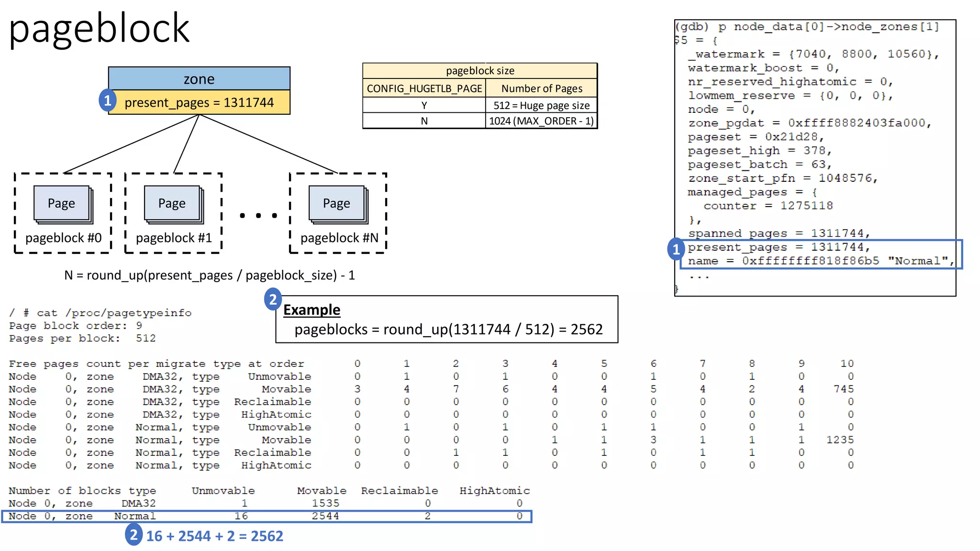Click the pageblock size table header
The width and height of the screenshot is (980, 551).
coord(480,71)
